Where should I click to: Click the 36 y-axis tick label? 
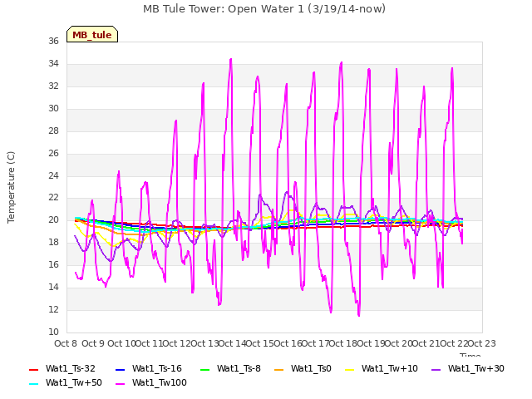pyautogui.click(x=53, y=41)
